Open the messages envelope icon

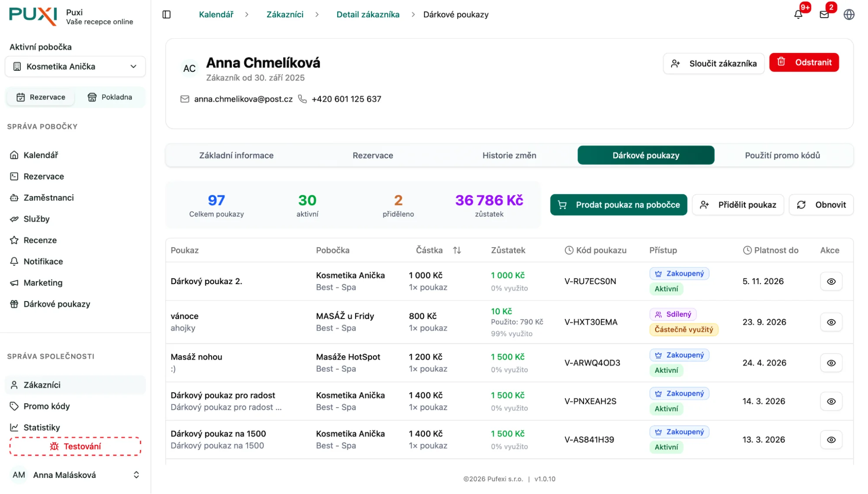pyautogui.click(x=824, y=14)
